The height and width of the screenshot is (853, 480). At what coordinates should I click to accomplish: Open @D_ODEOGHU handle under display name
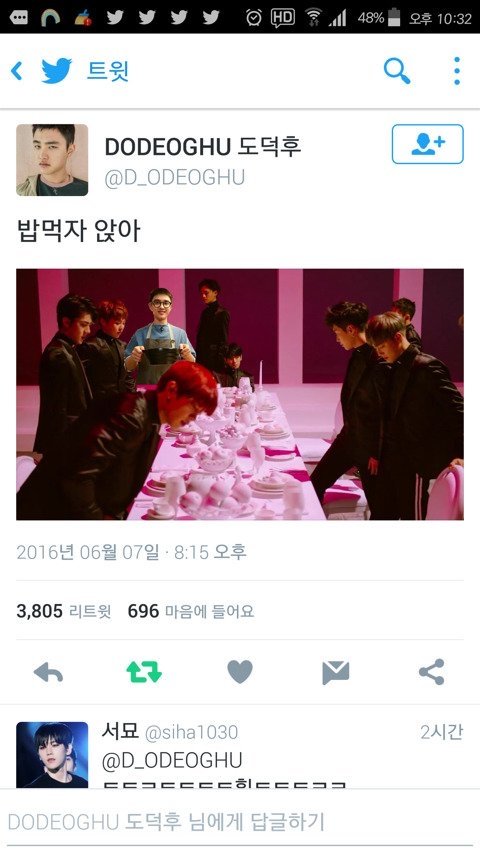pos(175,178)
